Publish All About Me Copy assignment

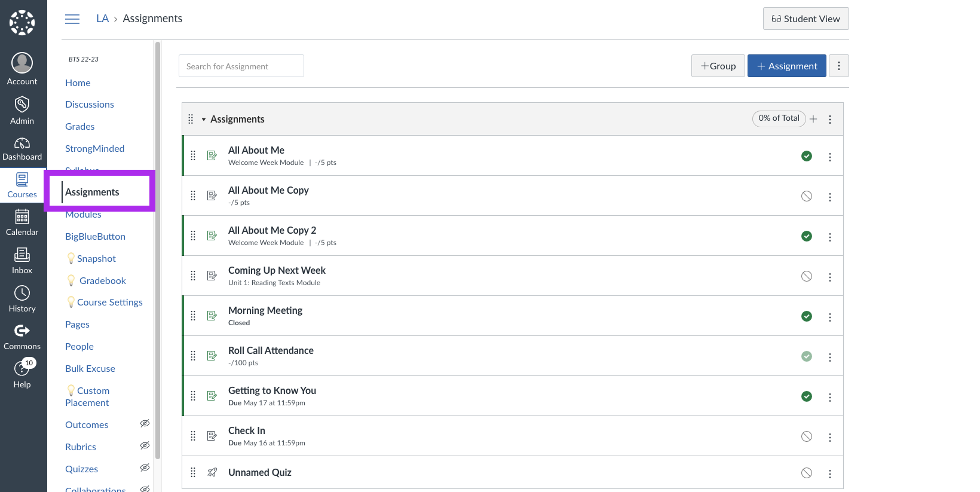click(807, 196)
